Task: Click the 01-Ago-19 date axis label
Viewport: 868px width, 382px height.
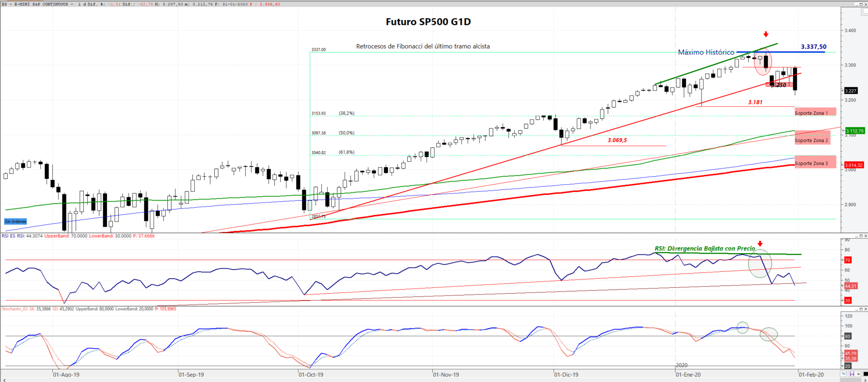Action: (66, 375)
